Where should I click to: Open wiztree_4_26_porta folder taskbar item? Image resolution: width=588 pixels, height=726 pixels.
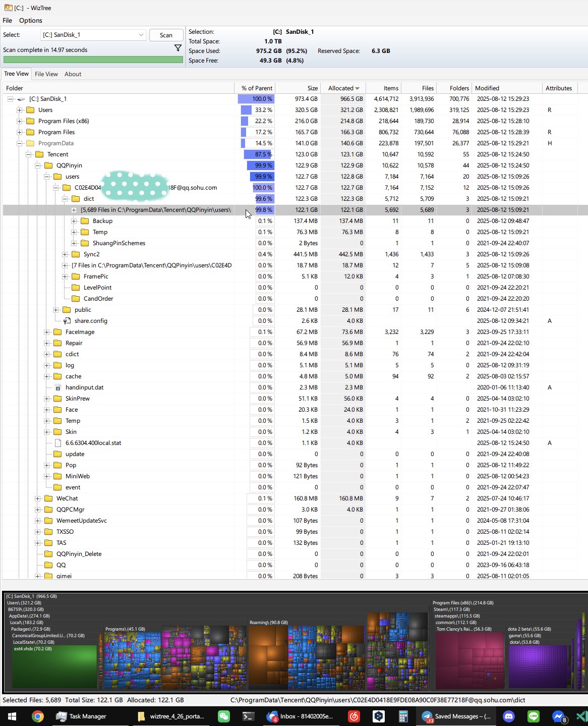pyautogui.click(x=170, y=716)
